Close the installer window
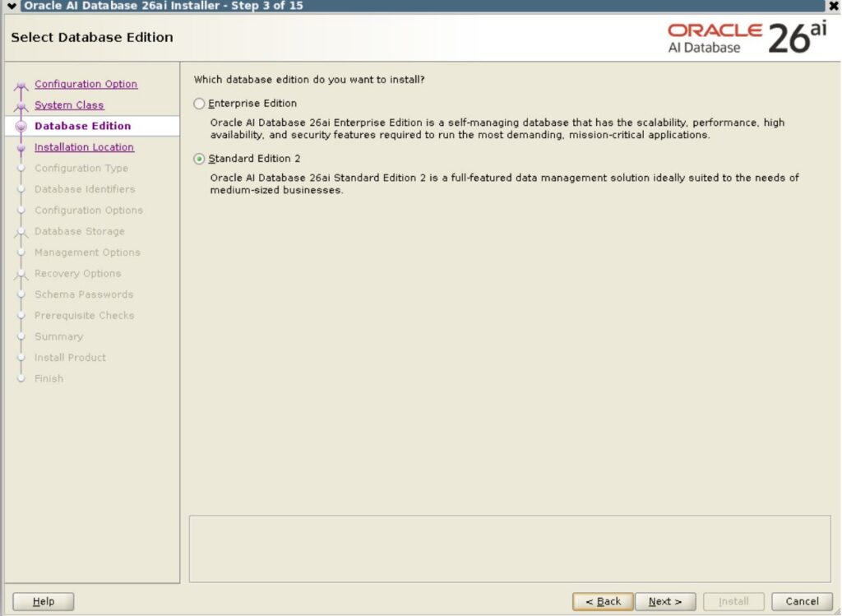Screen dimensions: 842x616 point(834,6)
